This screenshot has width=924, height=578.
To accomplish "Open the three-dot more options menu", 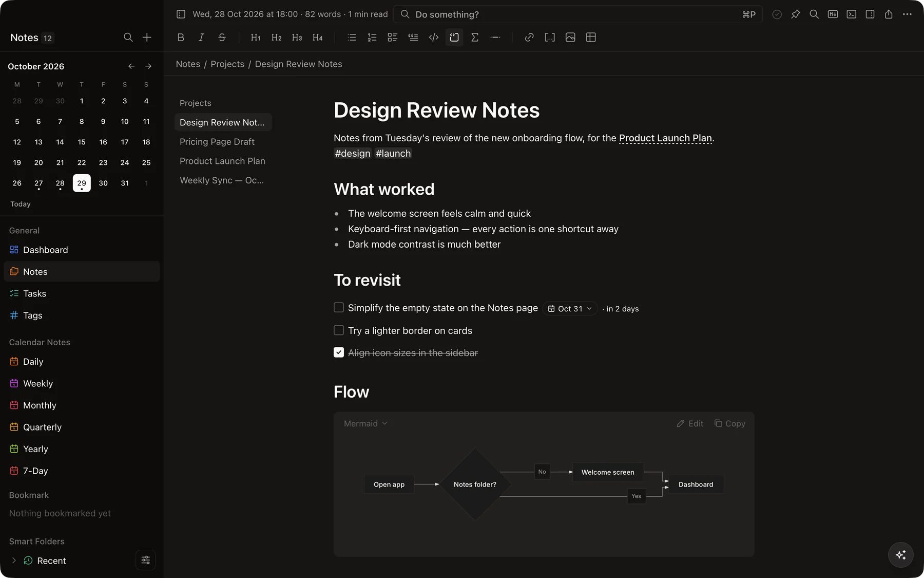I will click(x=907, y=14).
